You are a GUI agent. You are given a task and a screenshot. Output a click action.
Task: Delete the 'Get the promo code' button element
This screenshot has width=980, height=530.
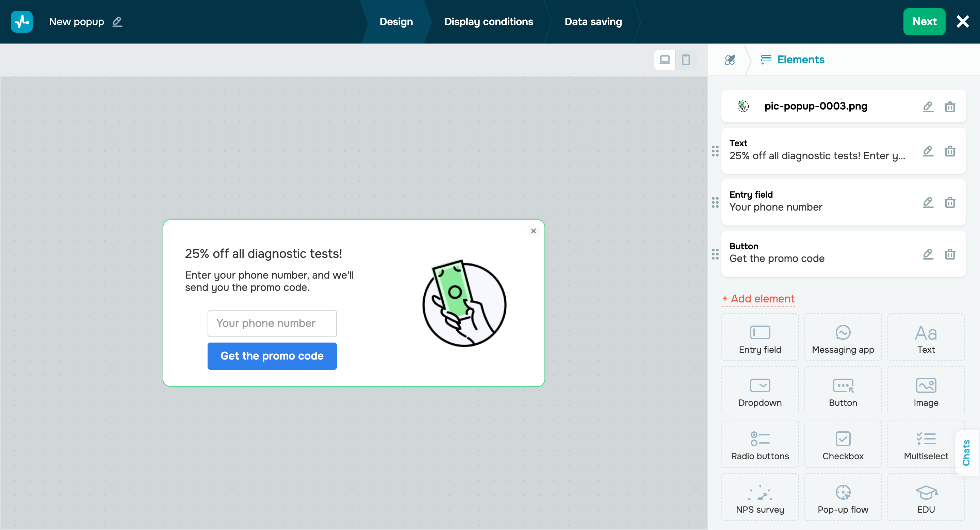pyautogui.click(x=950, y=254)
